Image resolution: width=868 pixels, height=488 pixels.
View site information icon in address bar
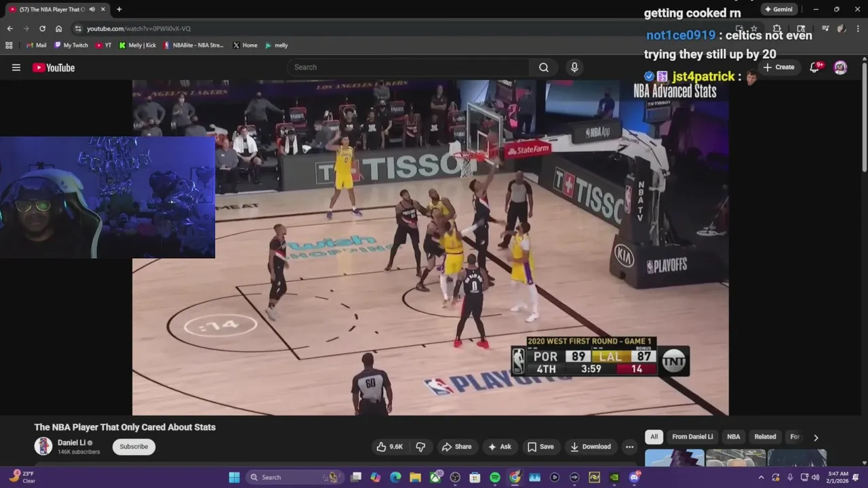click(78, 28)
